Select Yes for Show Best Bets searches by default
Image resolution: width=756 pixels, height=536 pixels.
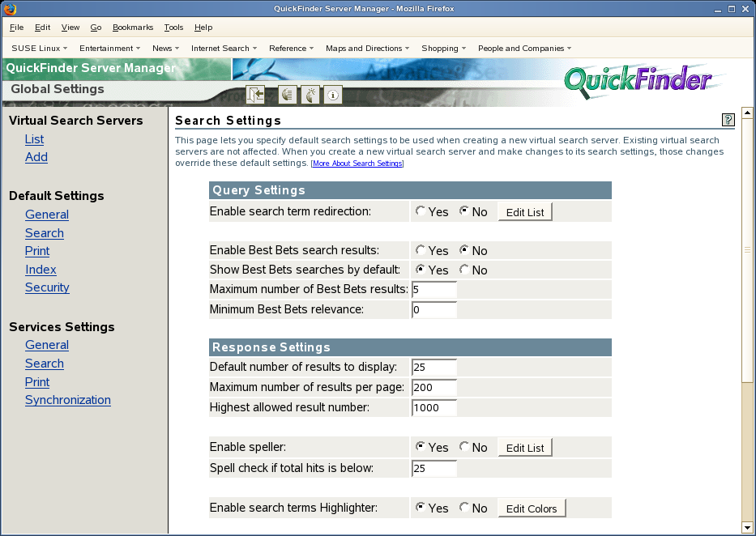pos(421,269)
